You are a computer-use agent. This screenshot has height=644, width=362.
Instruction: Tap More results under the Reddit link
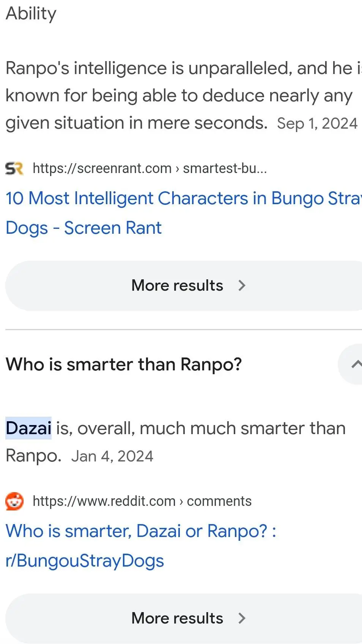pos(177,618)
